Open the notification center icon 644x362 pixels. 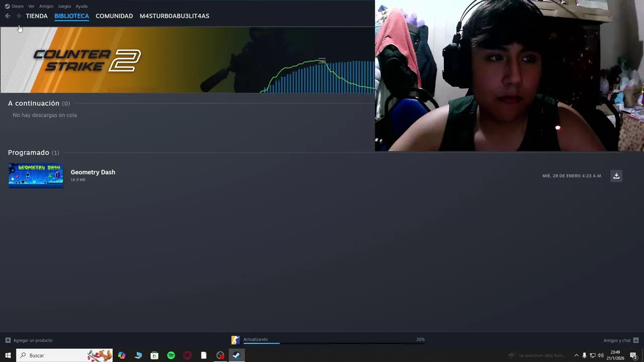coord(633,355)
